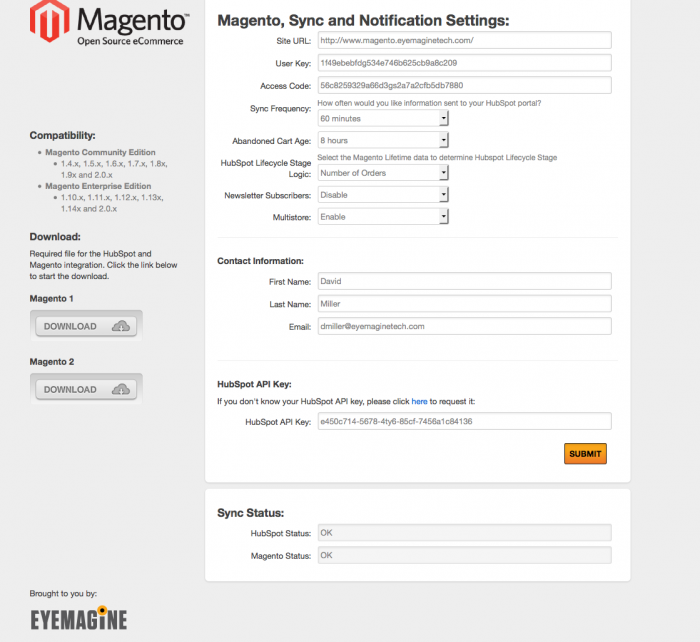Click the 'Brought to you by:' text

click(x=63, y=593)
